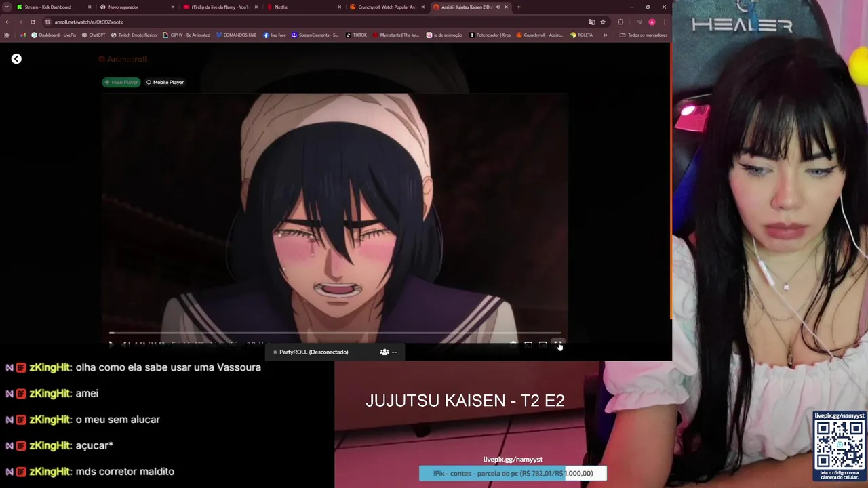Open the TIKTOK bookmark
Image resolution: width=868 pixels, height=488 pixels.
coord(356,35)
